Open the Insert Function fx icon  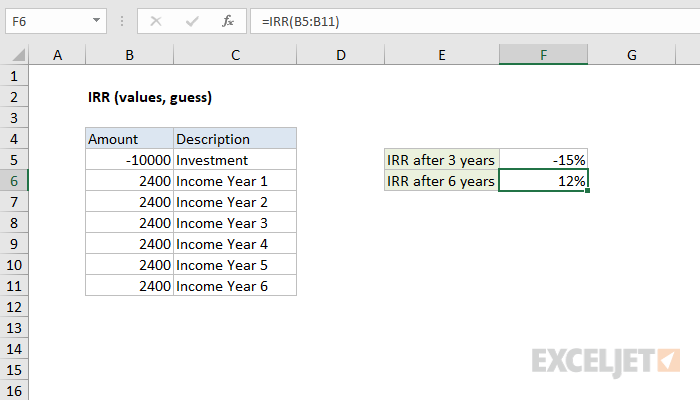click(x=228, y=21)
